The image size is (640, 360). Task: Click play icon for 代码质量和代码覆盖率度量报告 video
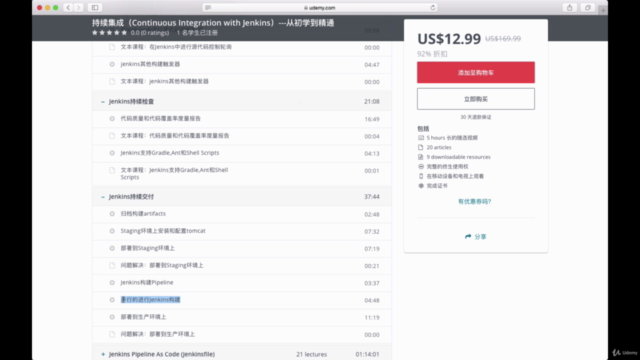point(112,119)
